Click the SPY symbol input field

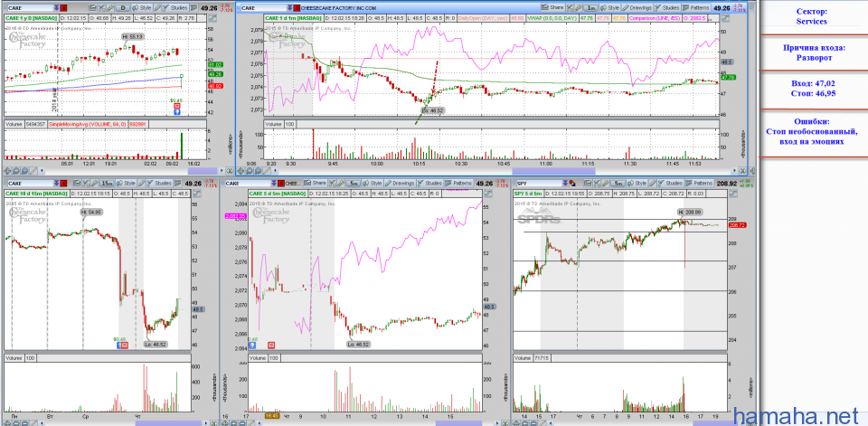pyautogui.click(x=539, y=184)
